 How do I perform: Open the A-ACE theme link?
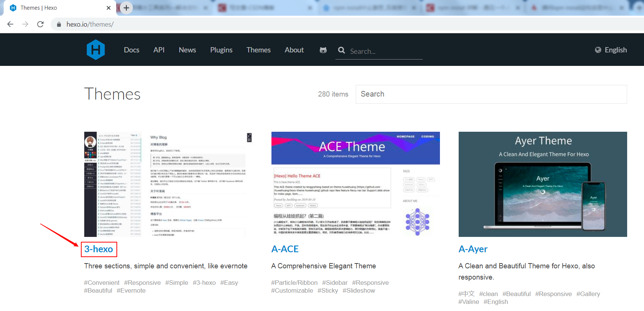(285, 249)
